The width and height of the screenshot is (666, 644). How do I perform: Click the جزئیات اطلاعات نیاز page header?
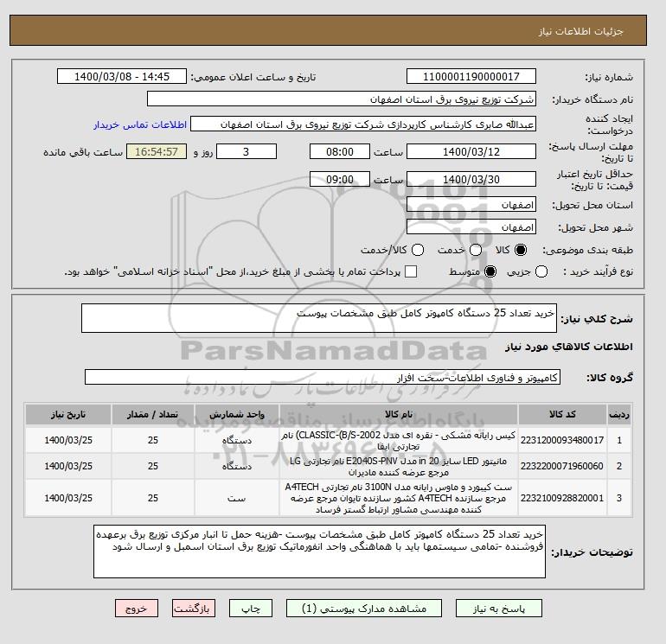tap(580, 31)
